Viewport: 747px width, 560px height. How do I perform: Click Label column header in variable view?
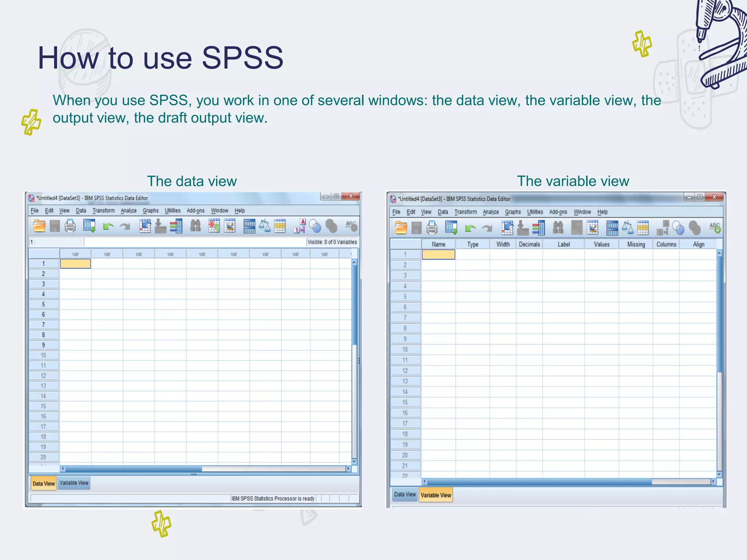[564, 244]
